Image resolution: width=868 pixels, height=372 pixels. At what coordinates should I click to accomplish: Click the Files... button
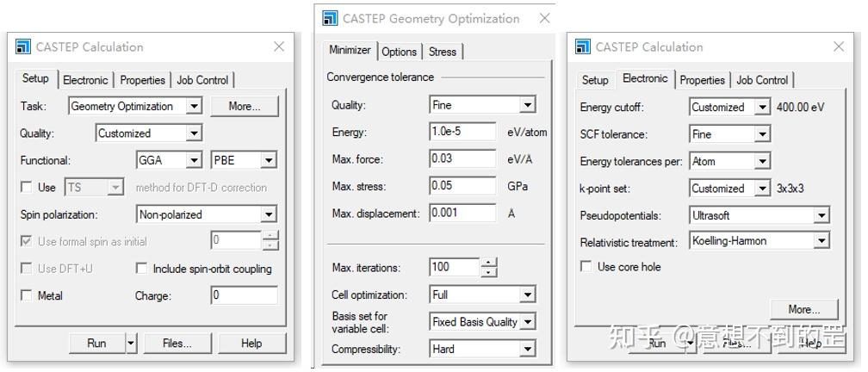tap(177, 343)
